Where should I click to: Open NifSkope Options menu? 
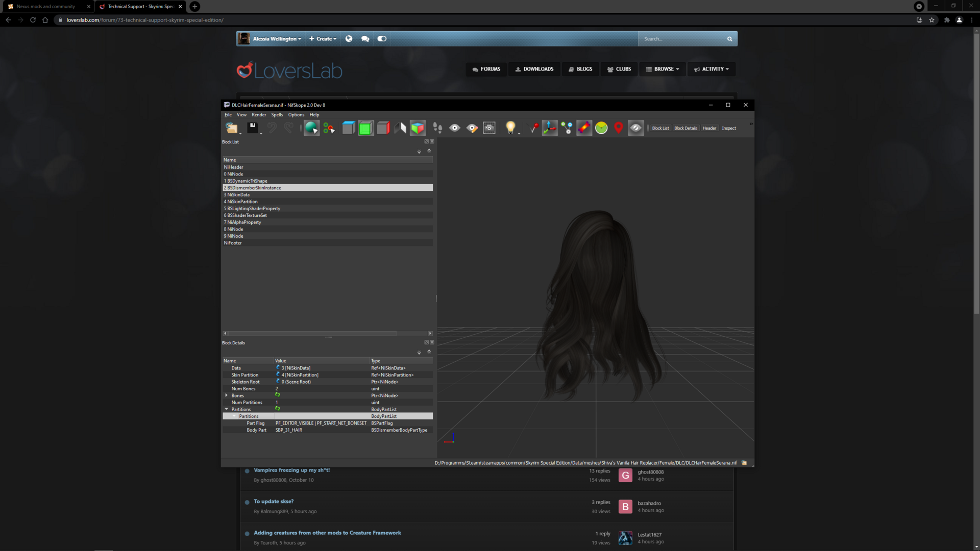click(x=296, y=115)
